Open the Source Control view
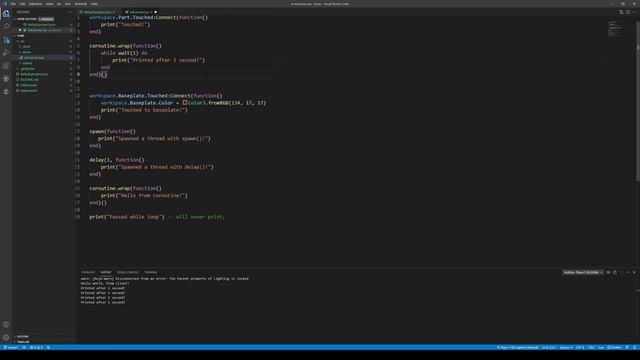Viewport: 640px width, 360px height. (x=6, y=40)
